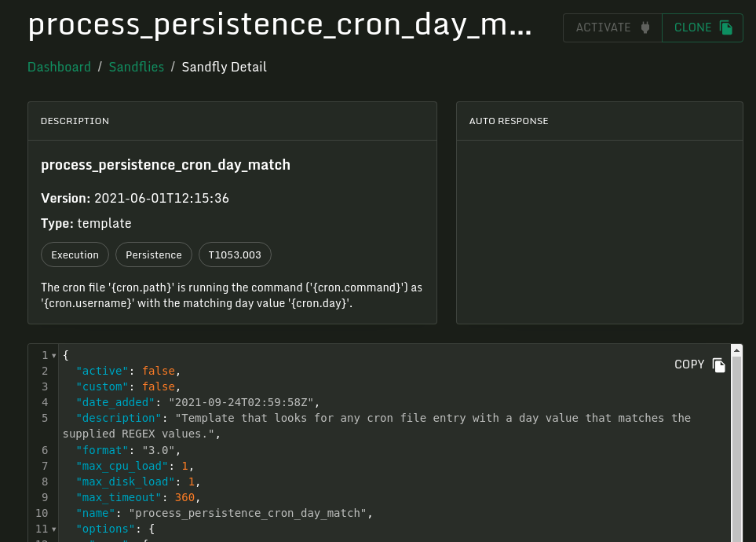Viewport: 756px width, 542px height.
Task: Click the T1053.003 technique tag
Action: pyautogui.click(x=235, y=255)
